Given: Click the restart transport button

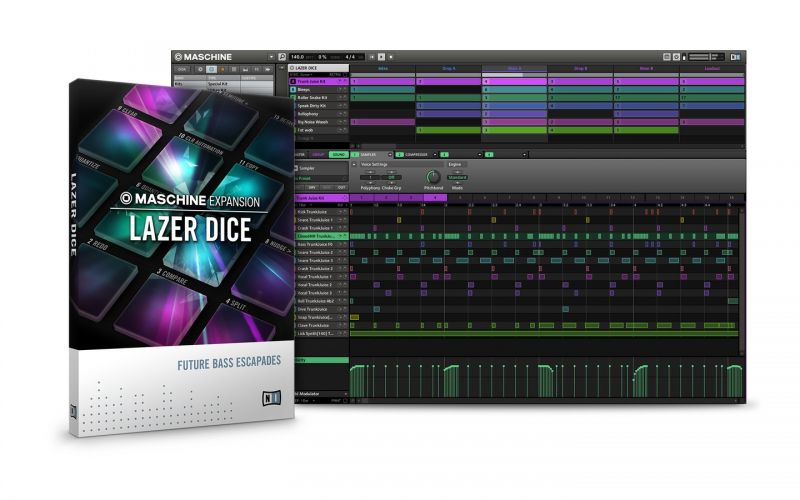Looking at the screenshot, I should [x=372, y=57].
